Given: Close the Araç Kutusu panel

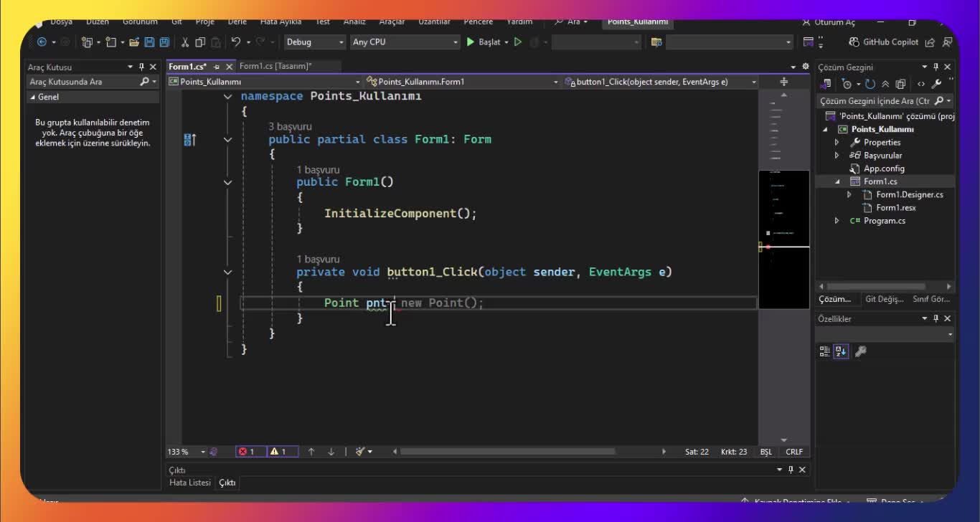Looking at the screenshot, I should 153,67.
